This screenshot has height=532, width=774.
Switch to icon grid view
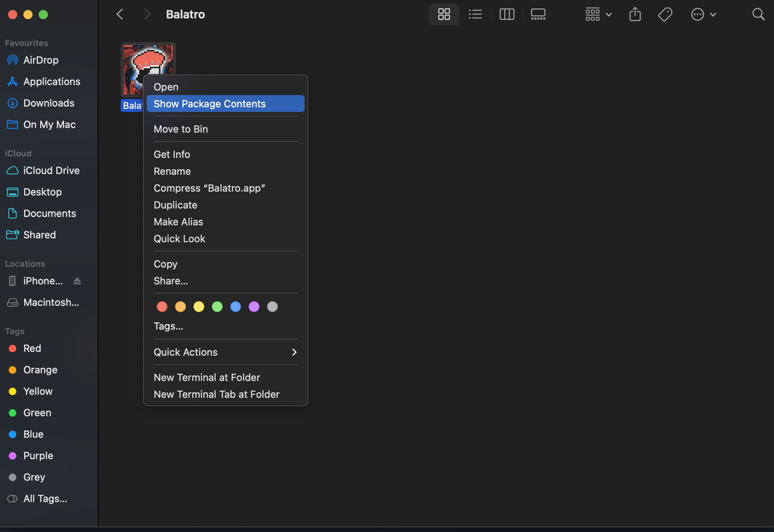[x=444, y=15]
